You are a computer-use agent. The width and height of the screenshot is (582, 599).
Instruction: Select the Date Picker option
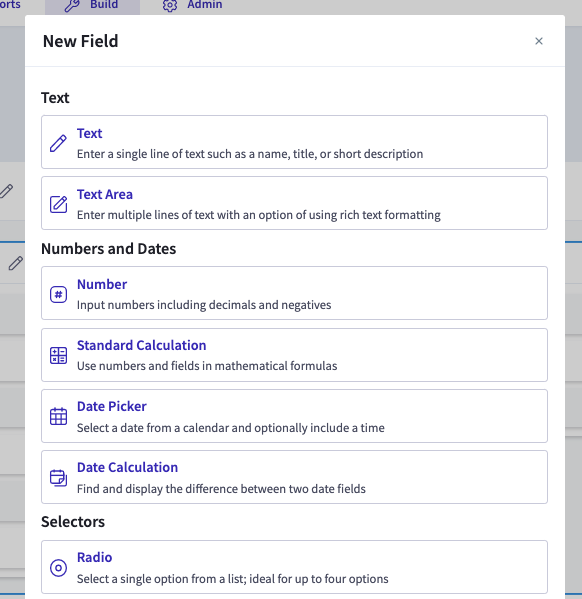[x=294, y=416]
